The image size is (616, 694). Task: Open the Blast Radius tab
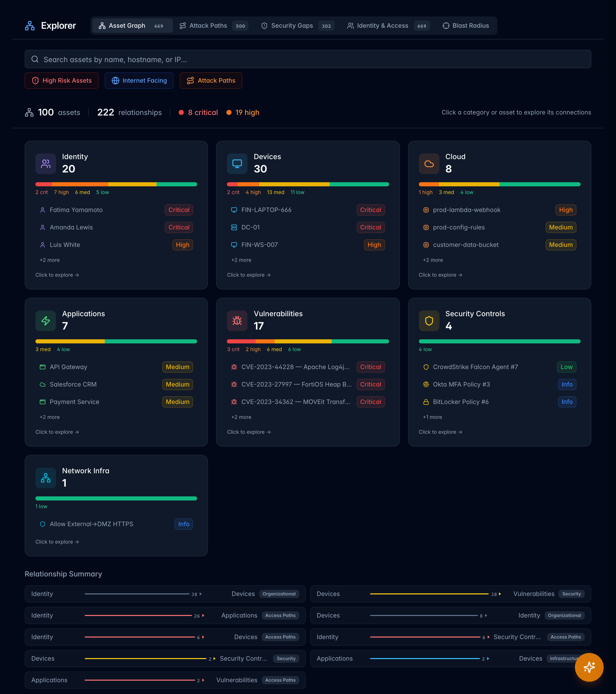pyautogui.click(x=466, y=26)
